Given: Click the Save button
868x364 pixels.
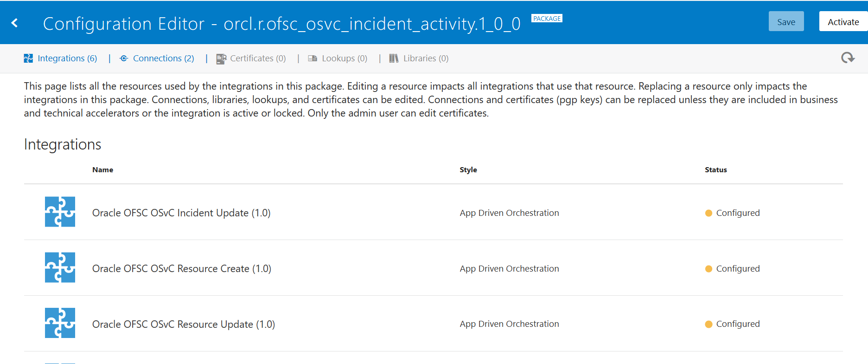Looking at the screenshot, I should pos(786,22).
